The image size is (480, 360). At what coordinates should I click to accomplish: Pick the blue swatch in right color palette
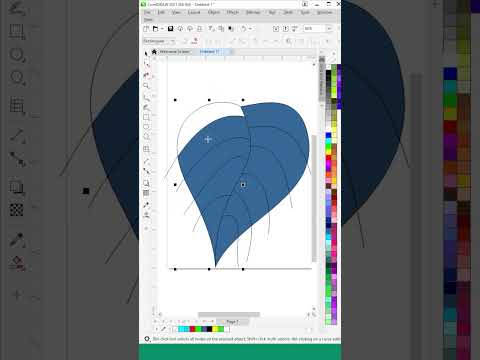pyautogui.click(x=328, y=135)
